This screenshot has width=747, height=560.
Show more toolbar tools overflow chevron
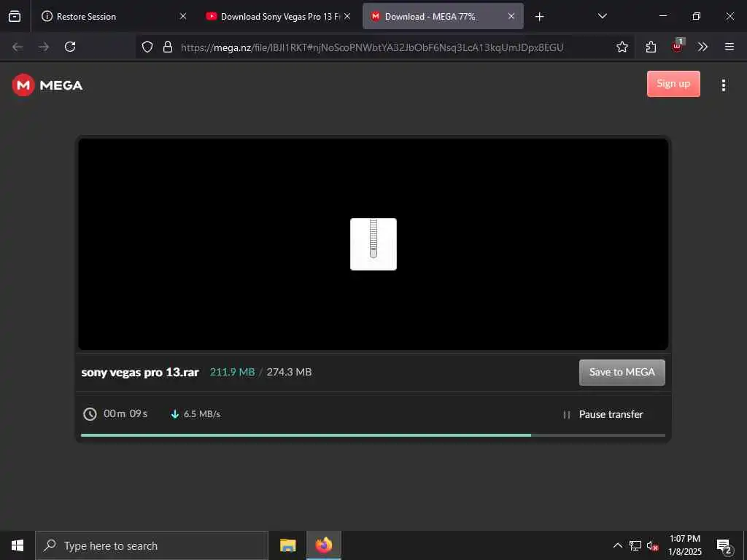coord(703,47)
